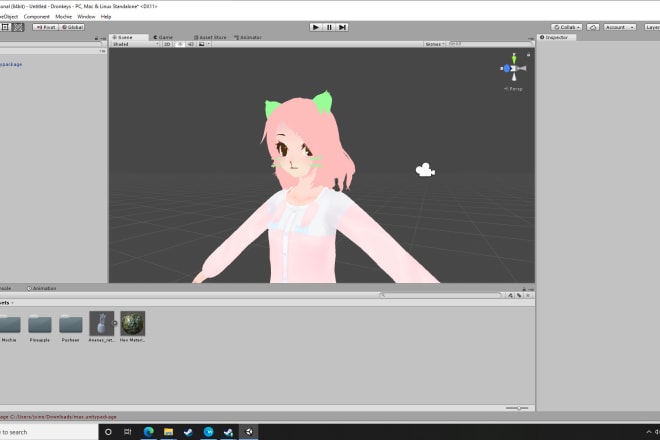Screen dimensions: 660x440
Task: Toggle Persp projection label under gizmo
Action: coord(513,89)
